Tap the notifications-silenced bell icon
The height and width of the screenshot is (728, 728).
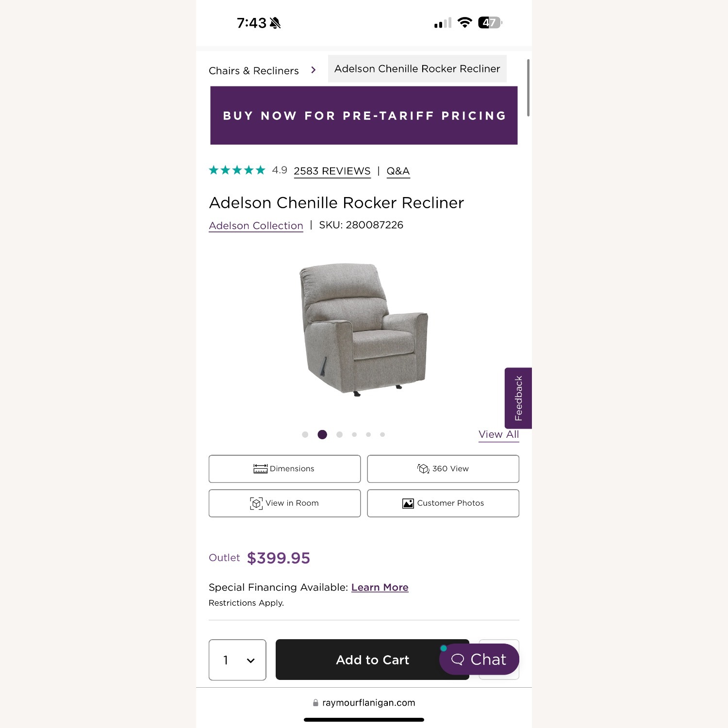tap(275, 22)
